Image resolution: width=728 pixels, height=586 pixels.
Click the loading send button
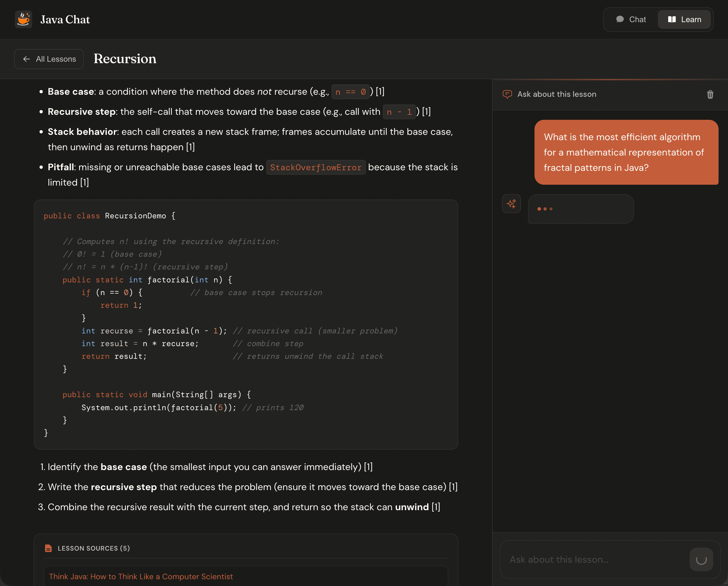click(701, 560)
